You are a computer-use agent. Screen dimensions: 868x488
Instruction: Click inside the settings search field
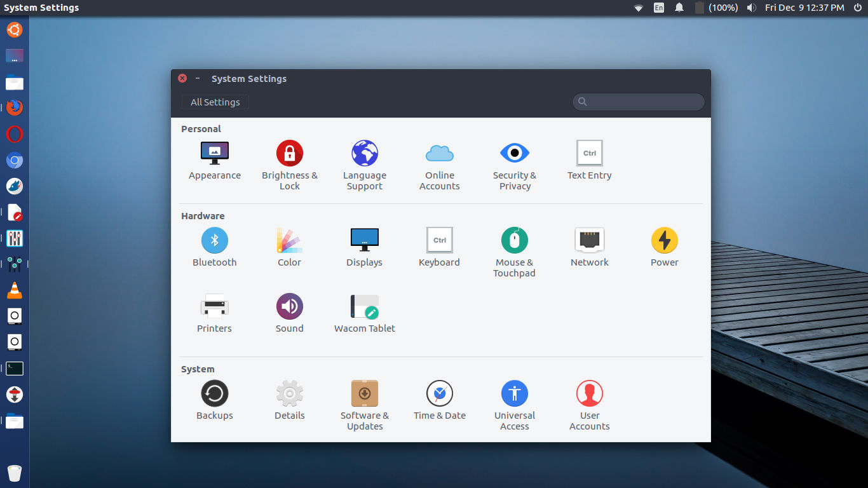point(637,102)
